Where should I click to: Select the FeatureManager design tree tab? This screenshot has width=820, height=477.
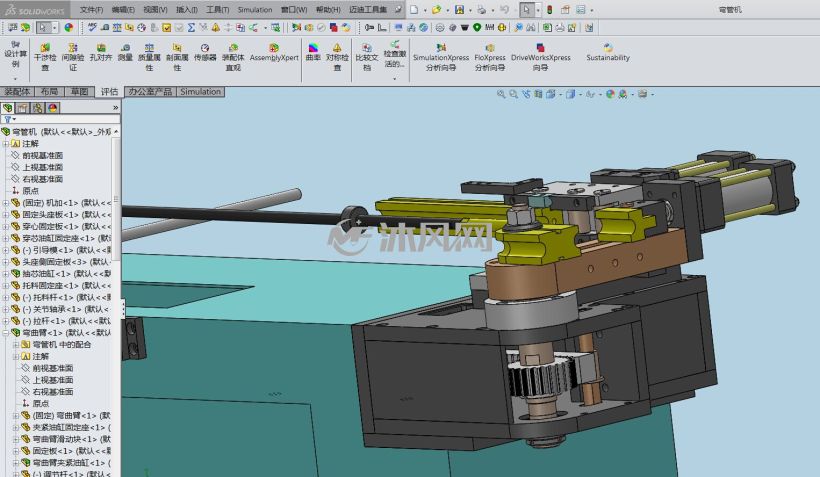[x=8, y=108]
